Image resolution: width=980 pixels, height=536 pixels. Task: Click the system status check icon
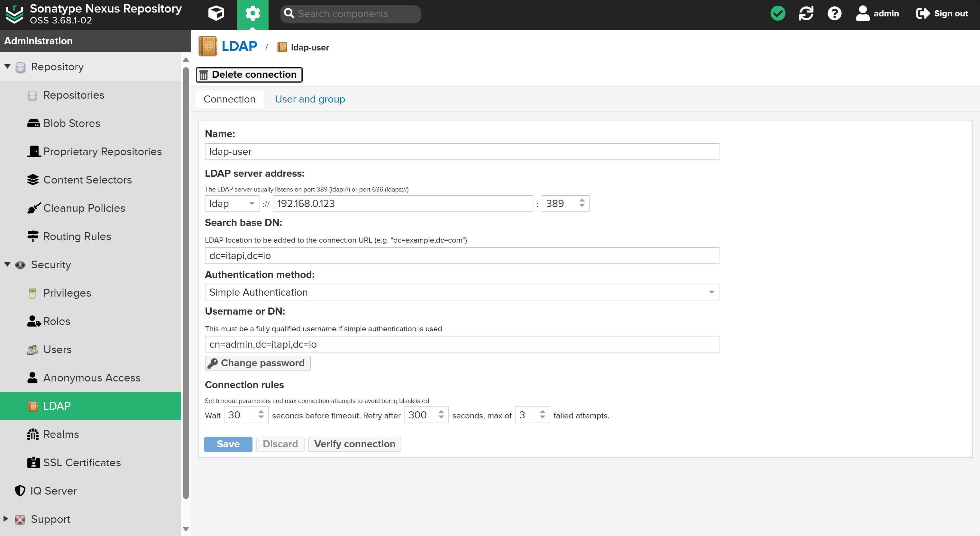778,14
